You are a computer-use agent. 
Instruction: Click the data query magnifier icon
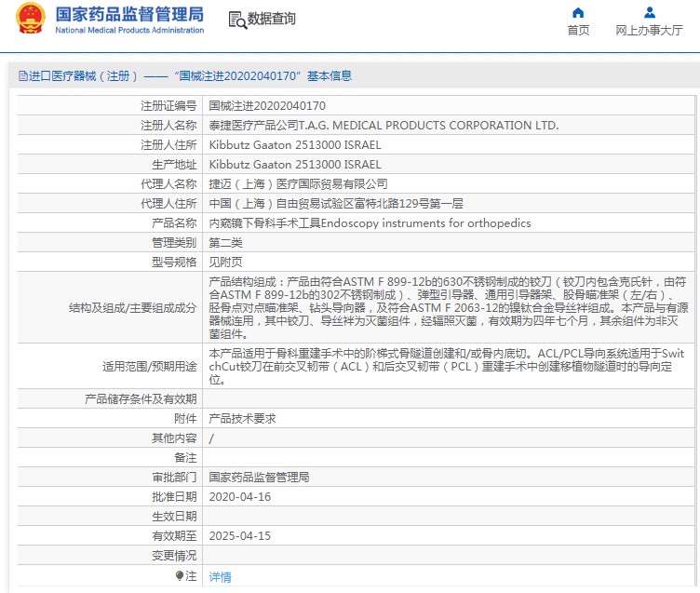tap(237, 20)
